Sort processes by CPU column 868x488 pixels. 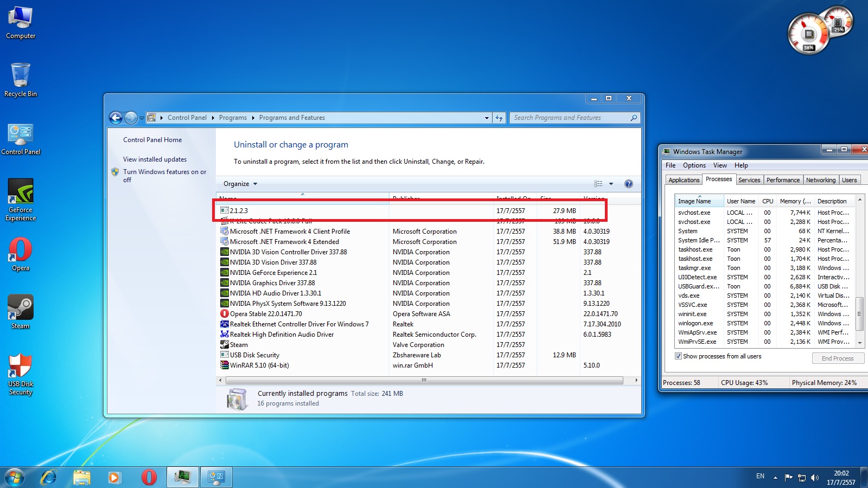[x=768, y=201]
